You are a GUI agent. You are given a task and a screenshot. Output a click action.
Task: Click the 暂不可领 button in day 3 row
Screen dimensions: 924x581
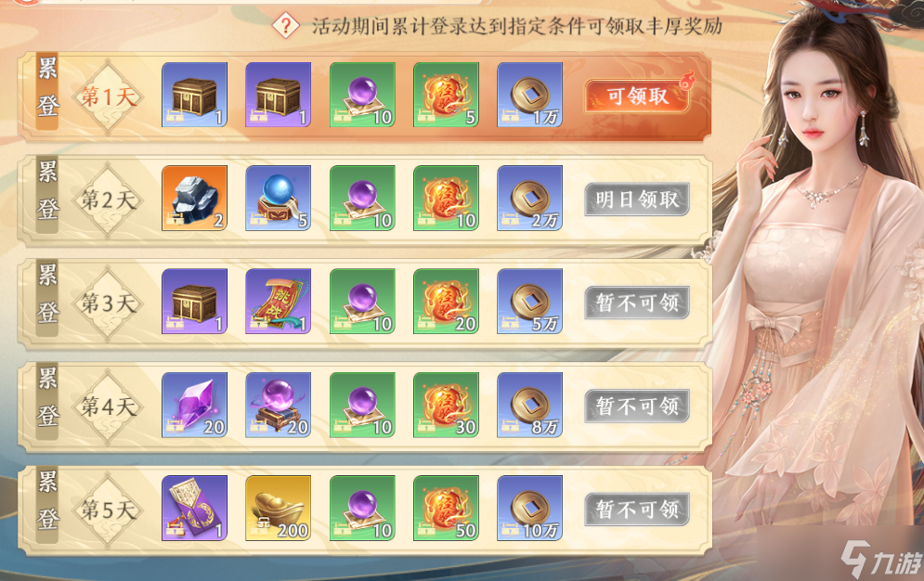pyautogui.click(x=637, y=303)
